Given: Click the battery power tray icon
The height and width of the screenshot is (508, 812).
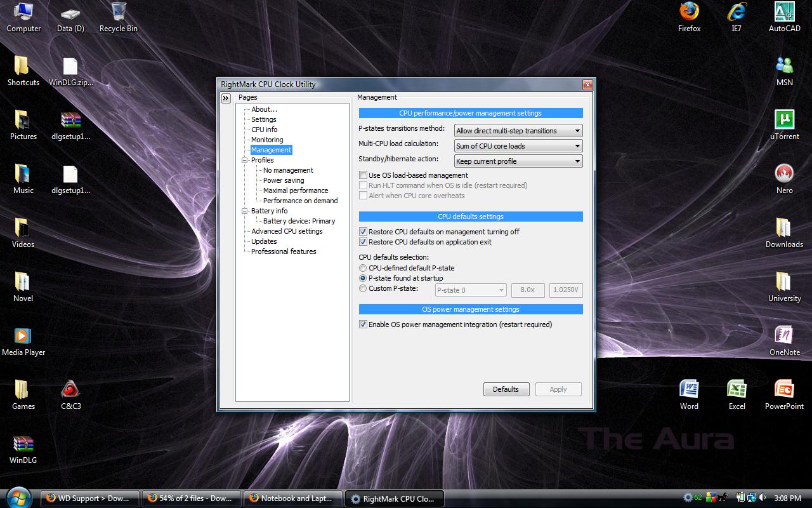Looking at the screenshot, I should tap(740, 498).
